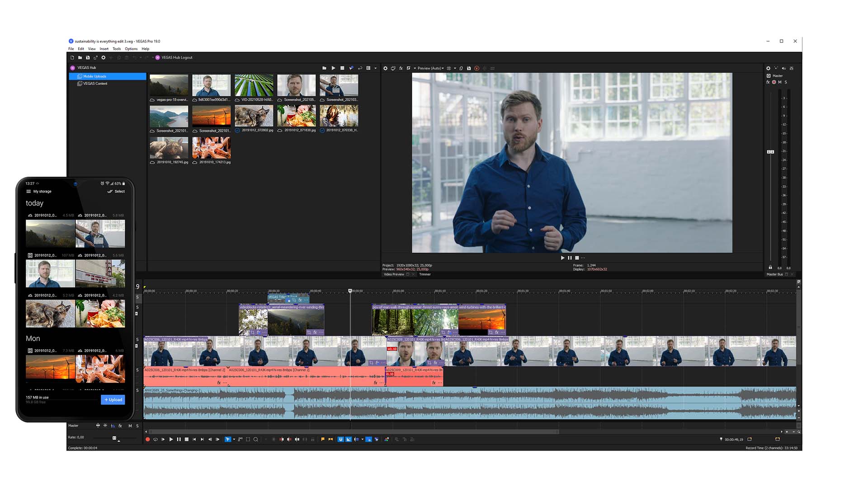Switch to the Trimmer tab
Viewport: 868px width, 488px height.
425,274
